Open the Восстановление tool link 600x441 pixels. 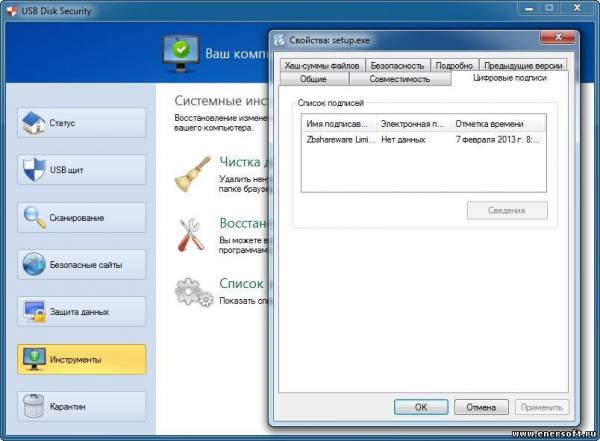[x=245, y=223]
